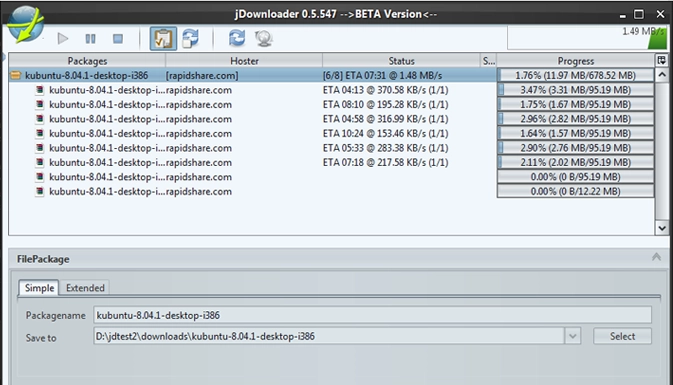Click the narrow S... column header
This screenshot has width=673, height=385.
(488, 61)
